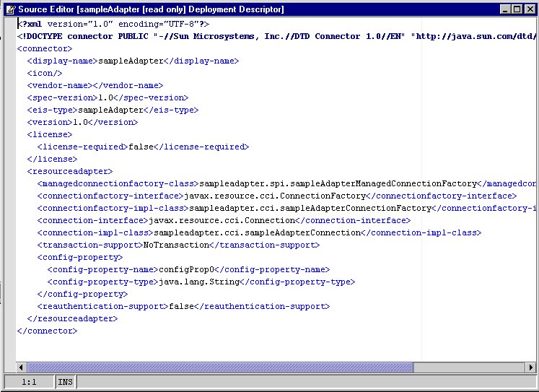Click the spec-version 1.0 line

108,97
